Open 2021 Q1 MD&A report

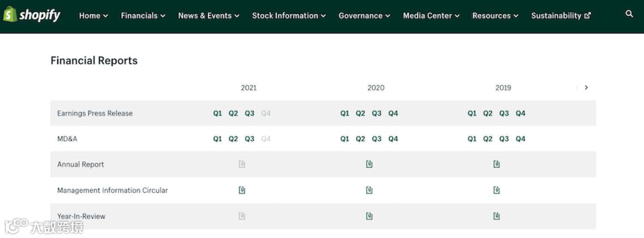pyautogui.click(x=218, y=139)
